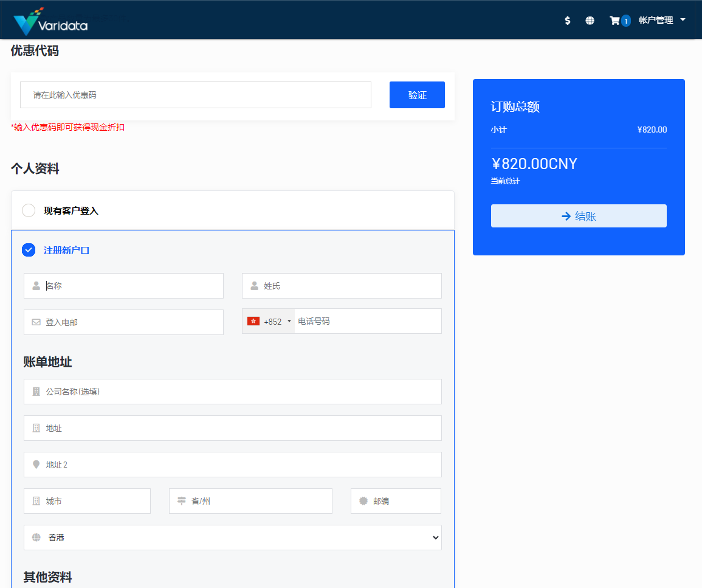702x588 pixels.
Task: Open the shopping cart icon
Action: 615,21
